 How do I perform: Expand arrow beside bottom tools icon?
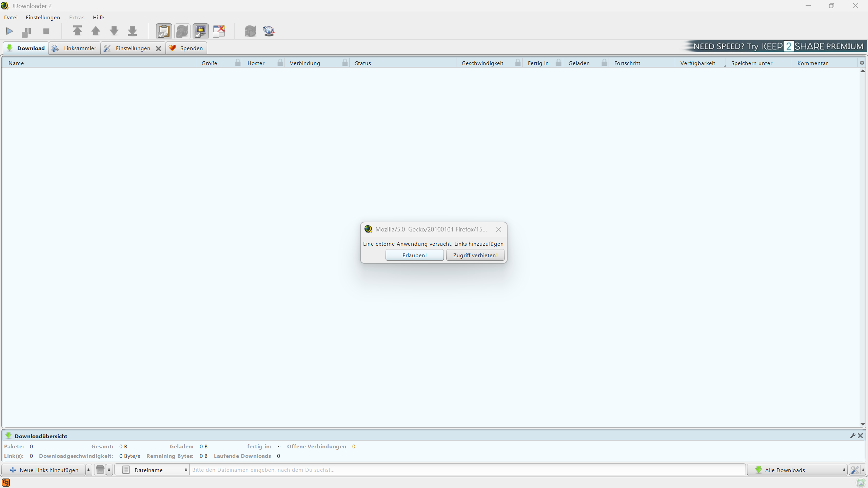(863, 470)
